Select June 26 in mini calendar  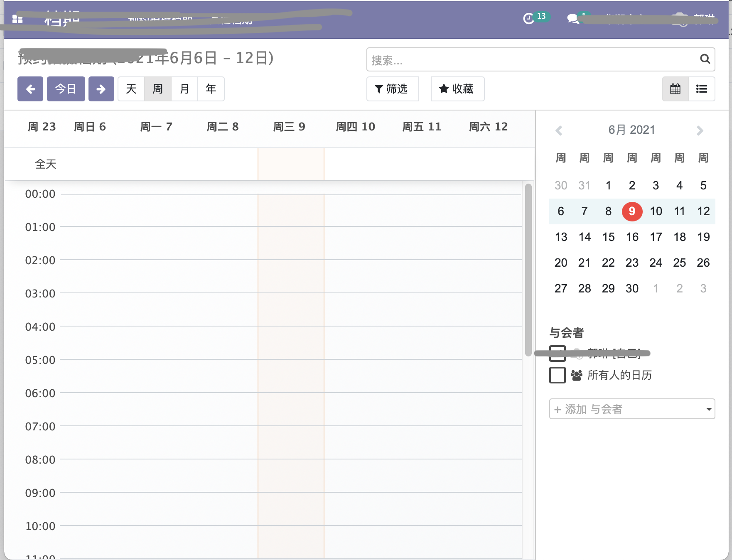pyautogui.click(x=703, y=263)
